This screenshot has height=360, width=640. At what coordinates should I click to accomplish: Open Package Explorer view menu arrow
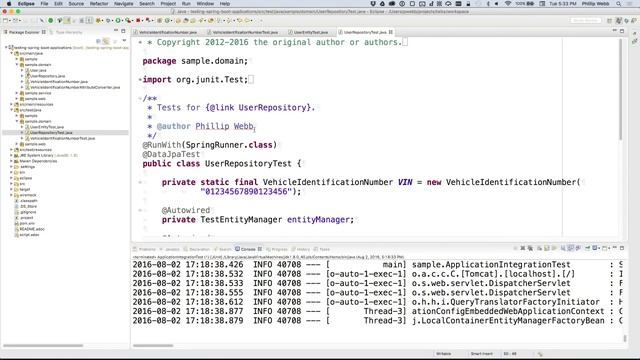tap(124, 41)
